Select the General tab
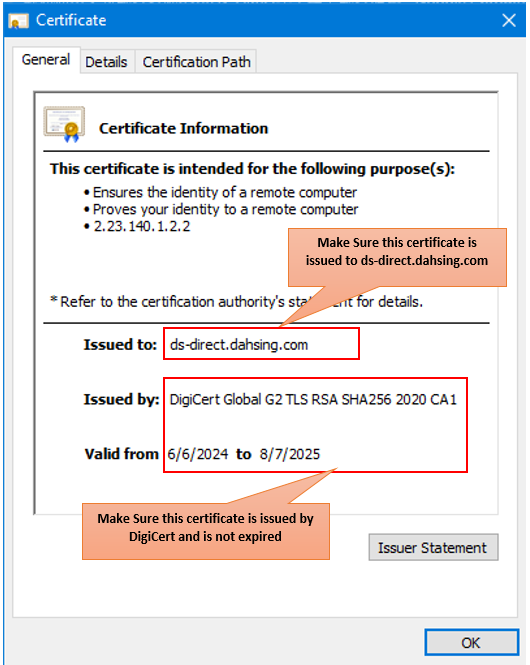The image size is (530, 665). [46, 60]
